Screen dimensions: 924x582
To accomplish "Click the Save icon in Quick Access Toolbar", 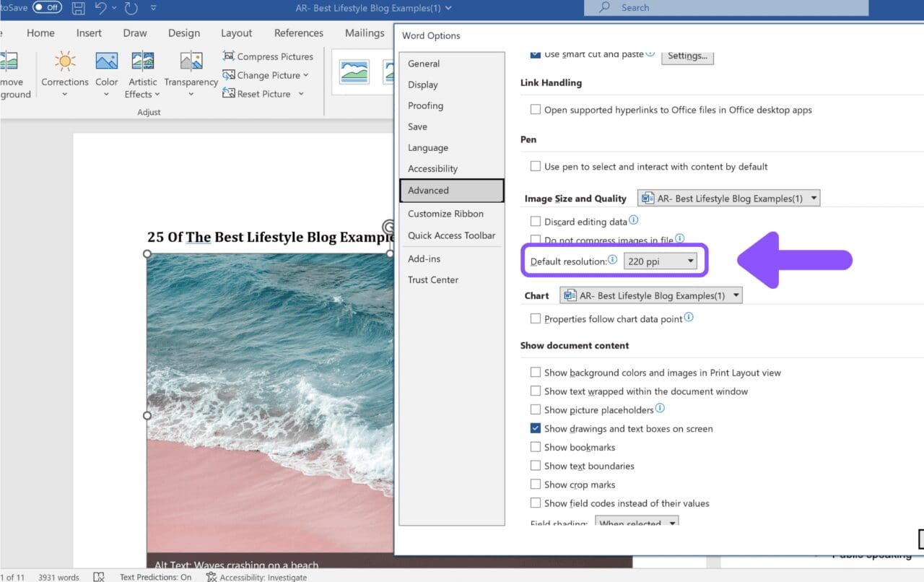I will pos(78,7).
